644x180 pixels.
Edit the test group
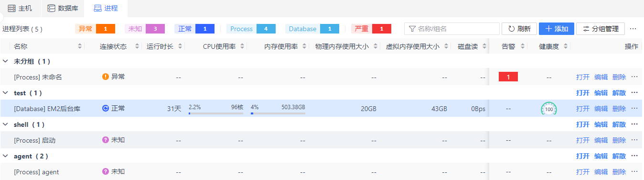point(601,93)
